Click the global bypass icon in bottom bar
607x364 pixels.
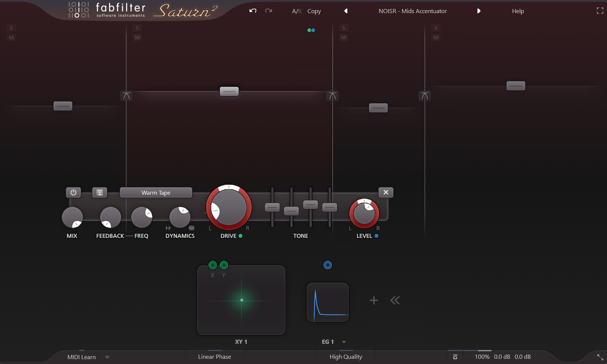[x=455, y=357]
